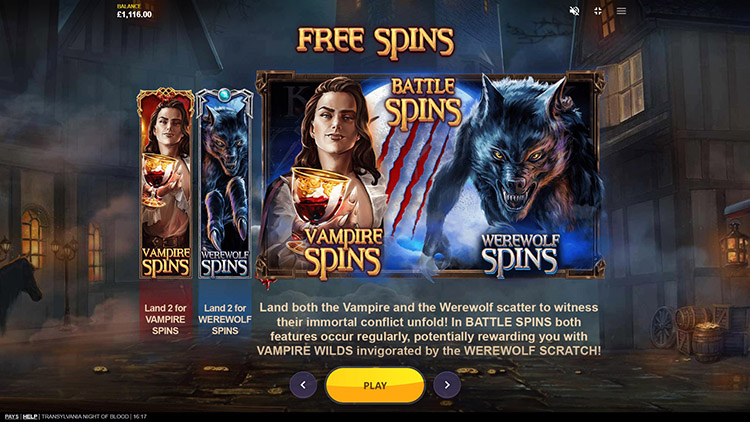Go to the previous info page
Screen dimensions: 750x422
303,385
